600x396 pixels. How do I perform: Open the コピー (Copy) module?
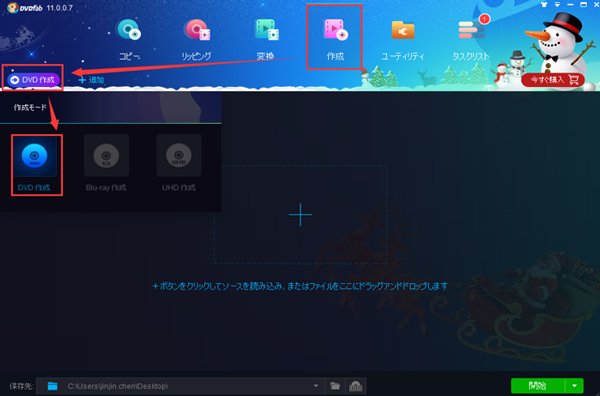tap(129, 39)
